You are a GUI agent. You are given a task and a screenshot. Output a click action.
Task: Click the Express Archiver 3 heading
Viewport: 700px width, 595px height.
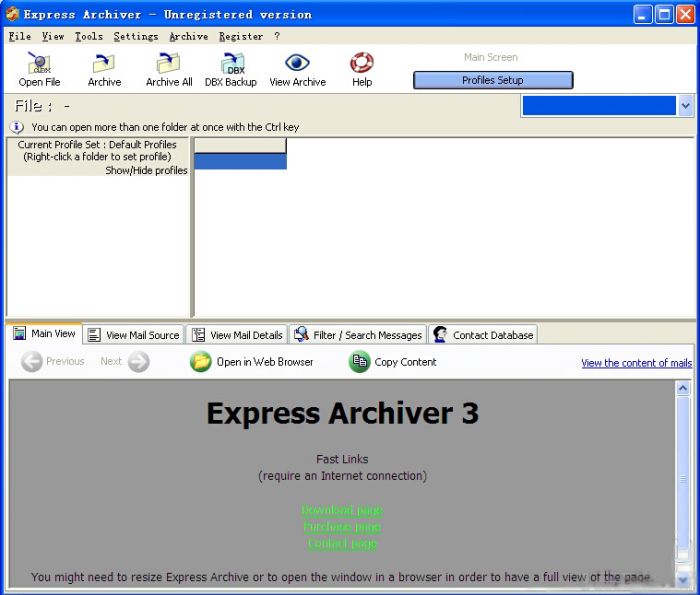(x=342, y=413)
